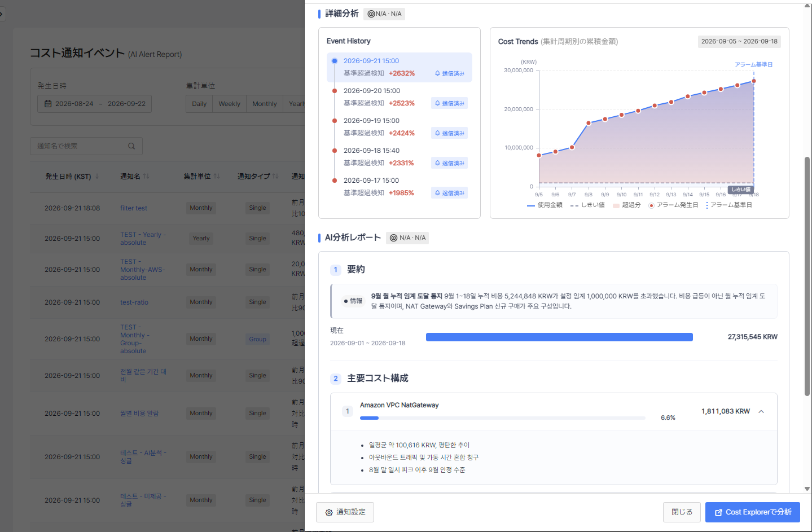Select the 2026-09-19 15:00 event history entry

tap(400, 127)
